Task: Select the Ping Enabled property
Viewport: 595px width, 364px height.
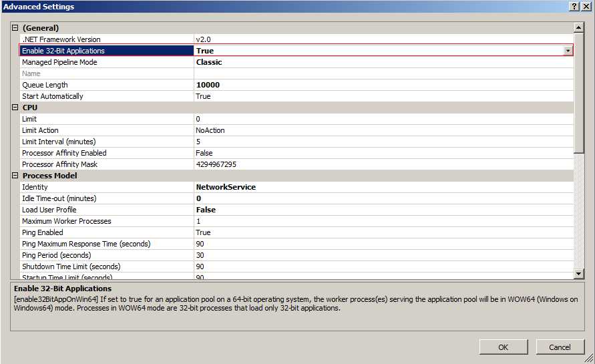Action: pos(43,232)
